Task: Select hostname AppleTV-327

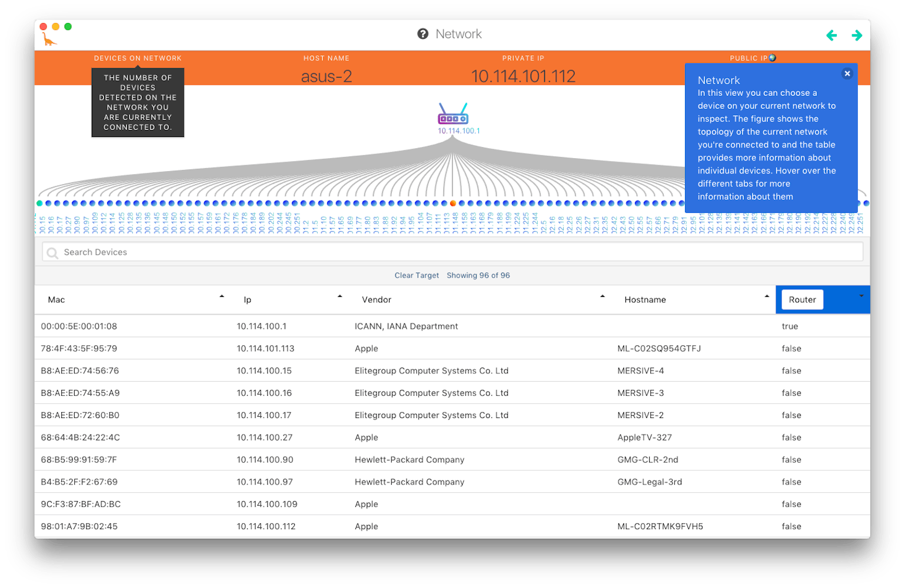Action: pos(644,437)
